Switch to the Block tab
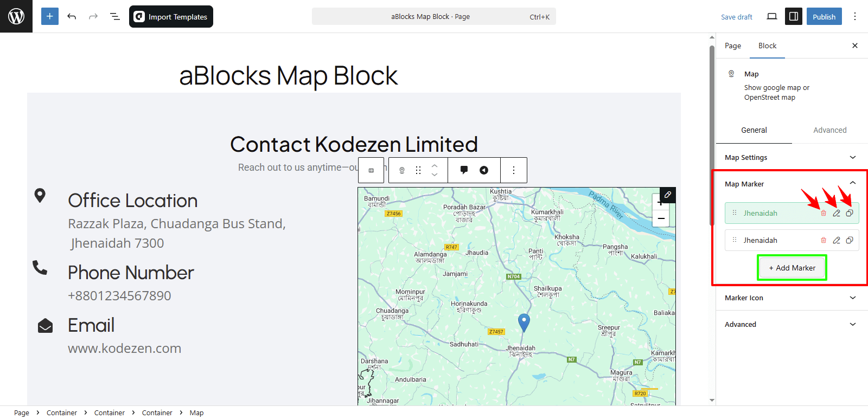 pyautogui.click(x=767, y=46)
